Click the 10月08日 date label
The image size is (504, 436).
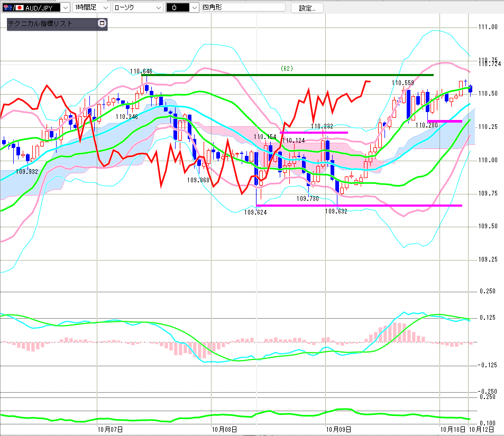click(x=224, y=430)
